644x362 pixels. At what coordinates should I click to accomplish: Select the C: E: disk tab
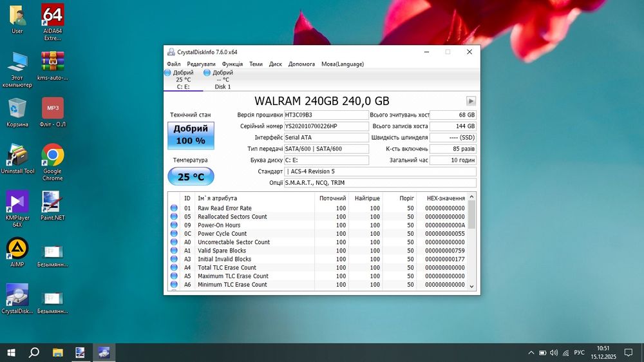pyautogui.click(x=183, y=80)
